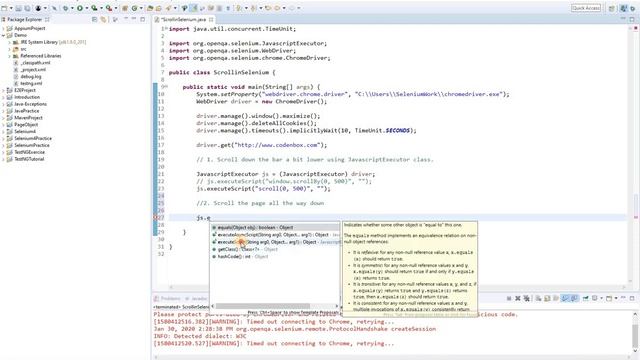Click the New file toolbar icon
Viewport: 640px width, 360px height.
click(x=4, y=8)
